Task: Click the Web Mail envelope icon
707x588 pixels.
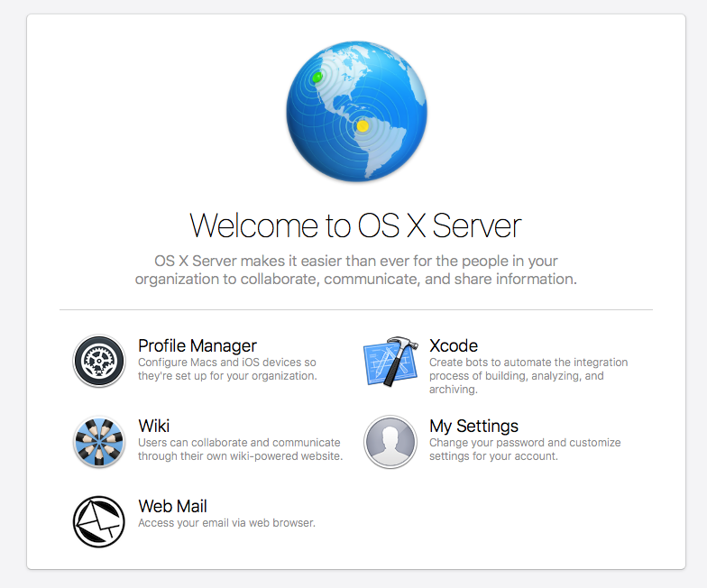Action: click(x=99, y=521)
